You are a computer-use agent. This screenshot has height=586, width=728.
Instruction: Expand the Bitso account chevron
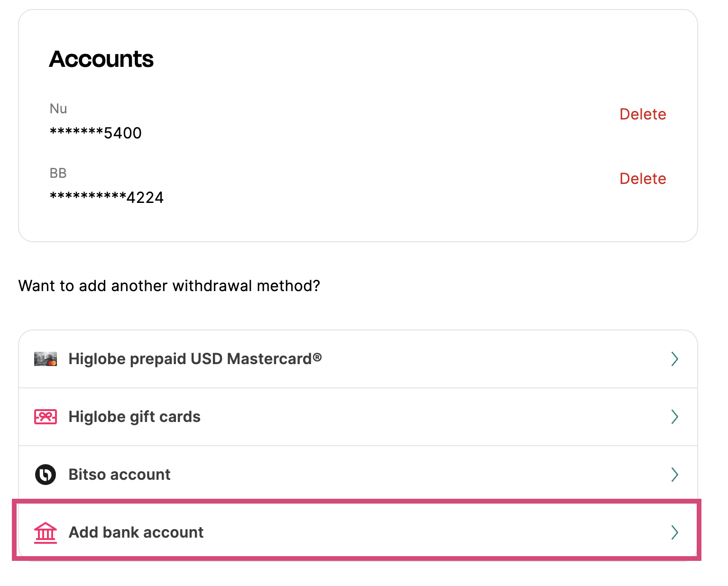click(675, 475)
